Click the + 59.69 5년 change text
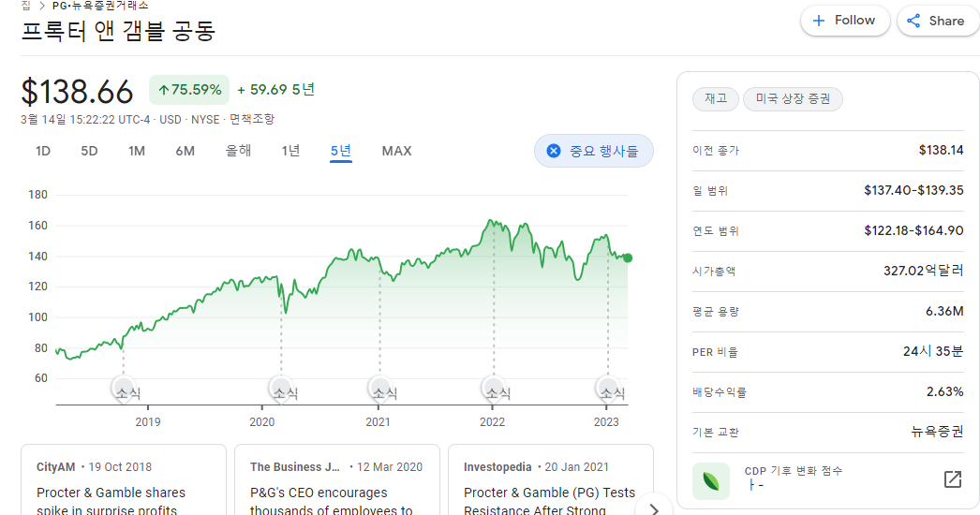The height and width of the screenshot is (515, 980). 275,89
